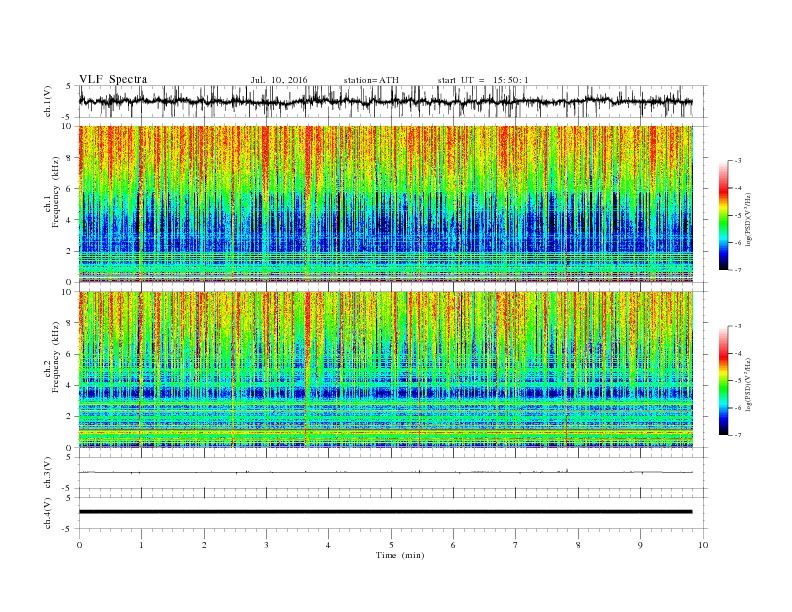Click the time axis tick label "5"
The height and width of the screenshot is (612, 792).
pos(391,545)
